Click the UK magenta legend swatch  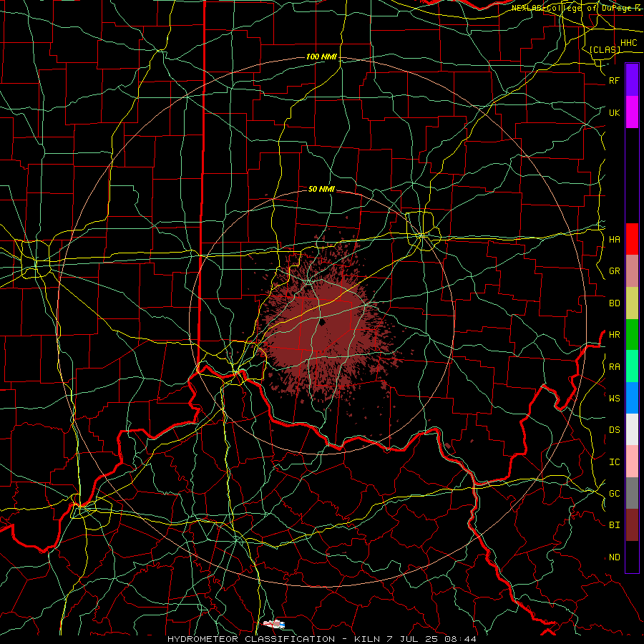pyautogui.click(x=632, y=112)
